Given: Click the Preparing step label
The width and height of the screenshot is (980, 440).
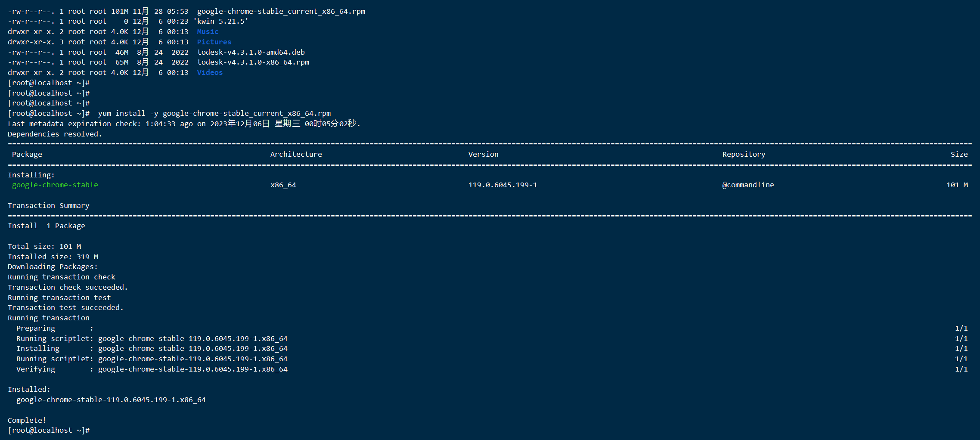Looking at the screenshot, I should click(36, 328).
